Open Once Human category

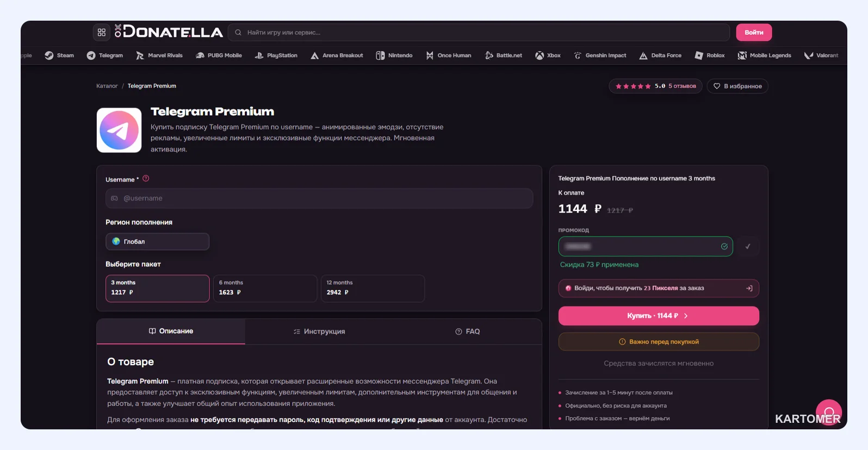tap(449, 55)
